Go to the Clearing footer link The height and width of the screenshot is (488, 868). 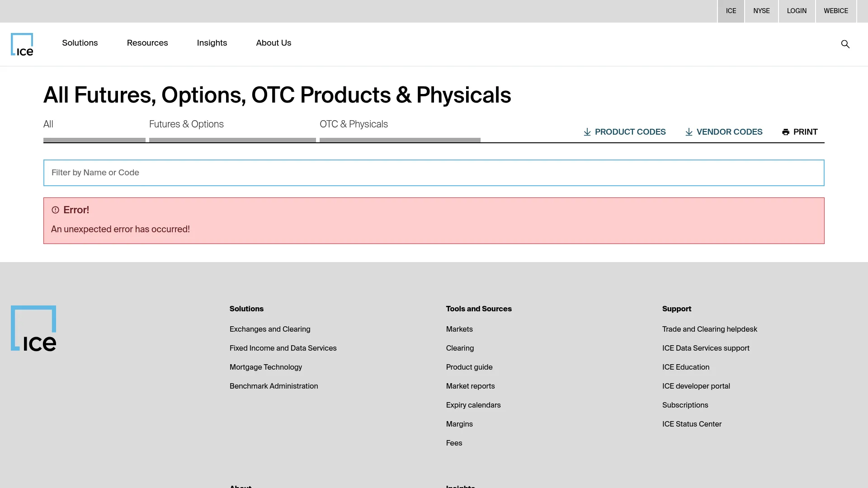pyautogui.click(x=460, y=348)
